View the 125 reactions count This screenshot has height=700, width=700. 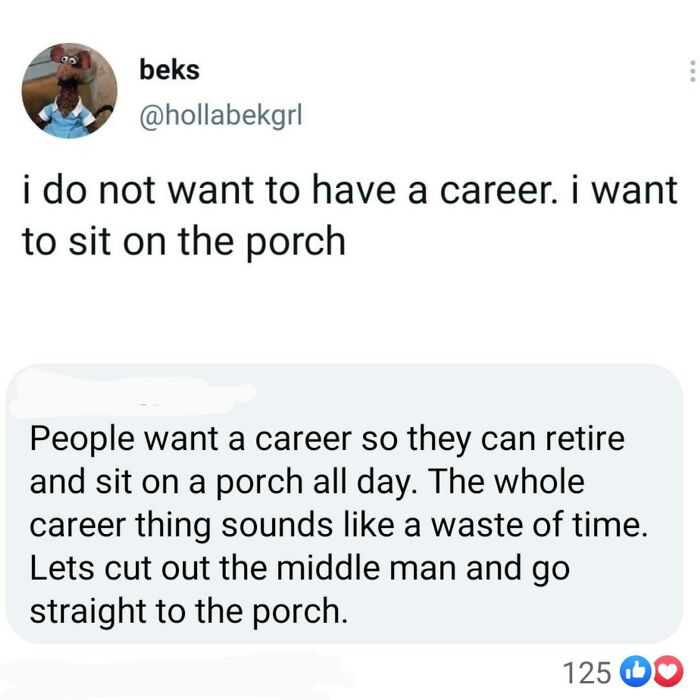(x=586, y=672)
